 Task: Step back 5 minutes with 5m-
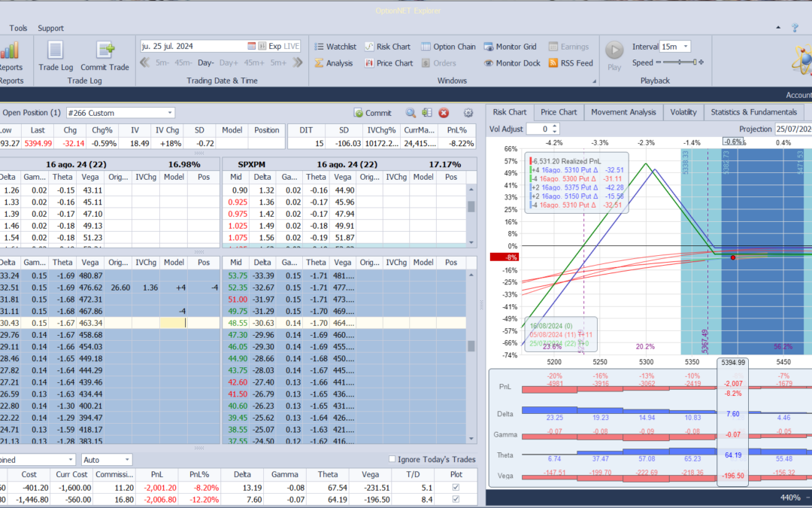point(162,62)
